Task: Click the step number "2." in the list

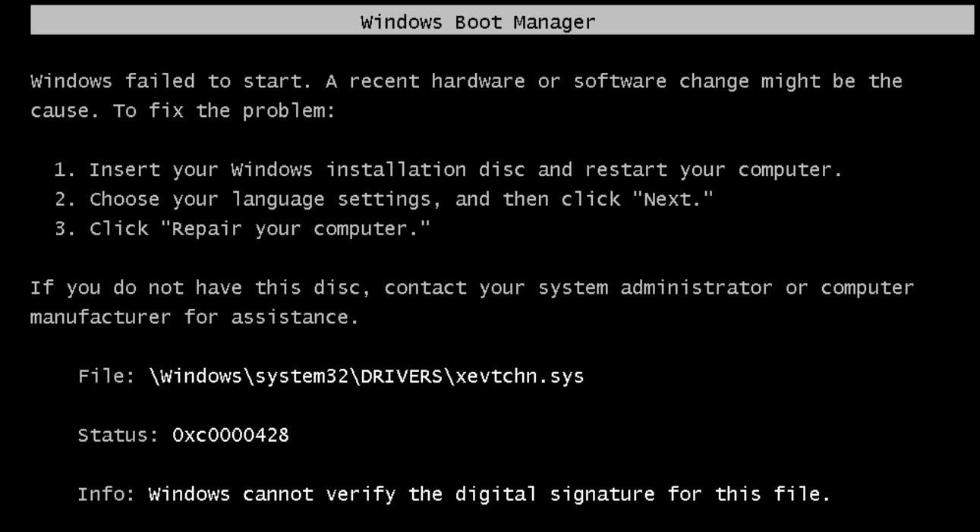Action: coord(65,200)
